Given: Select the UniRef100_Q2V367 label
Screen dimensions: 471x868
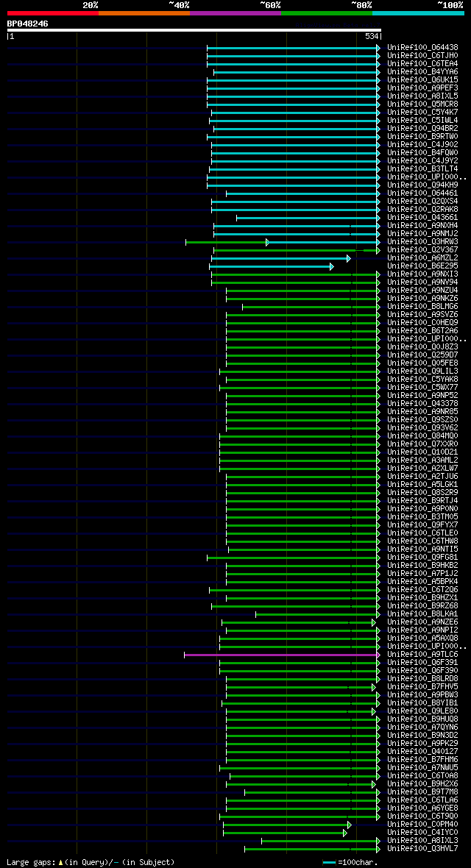Looking at the screenshot, I should click(x=422, y=250).
